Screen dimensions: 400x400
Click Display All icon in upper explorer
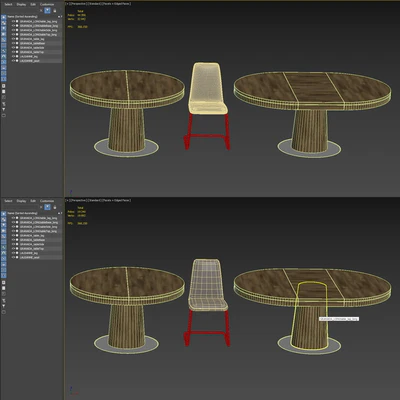(x=4, y=86)
